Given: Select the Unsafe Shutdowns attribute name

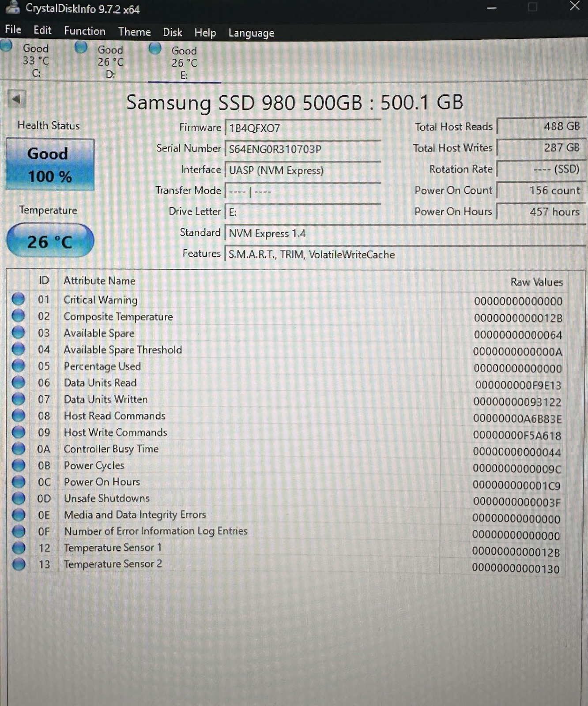Looking at the screenshot, I should [x=107, y=498].
